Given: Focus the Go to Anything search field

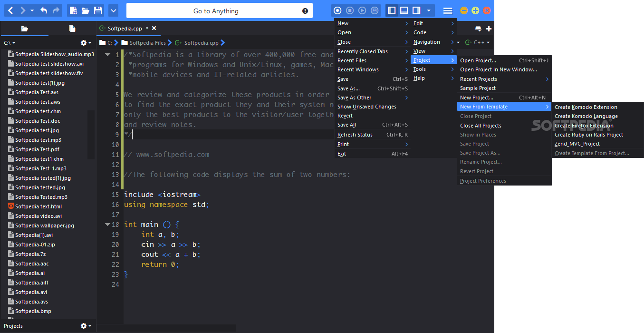Looking at the screenshot, I should tap(220, 10).
